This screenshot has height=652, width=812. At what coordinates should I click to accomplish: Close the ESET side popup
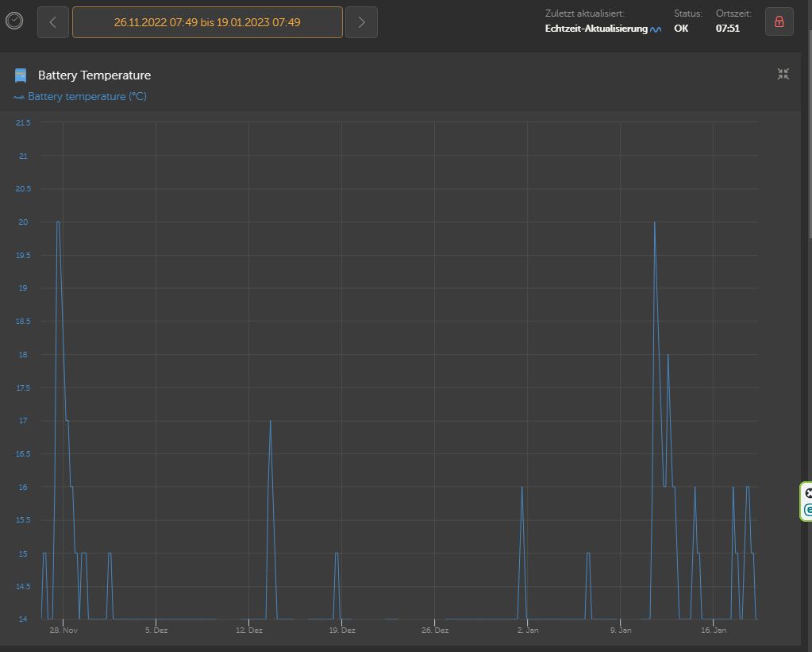(x=808, y=493)
